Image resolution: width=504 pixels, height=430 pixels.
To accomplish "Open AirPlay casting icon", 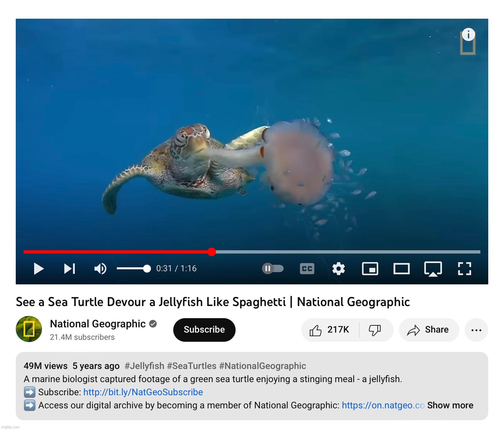I will click(433, 269).
